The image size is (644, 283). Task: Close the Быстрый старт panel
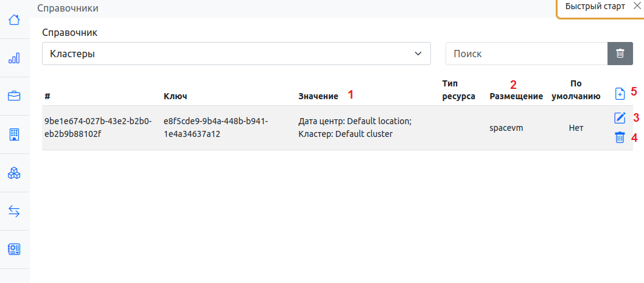coord(637,7)
